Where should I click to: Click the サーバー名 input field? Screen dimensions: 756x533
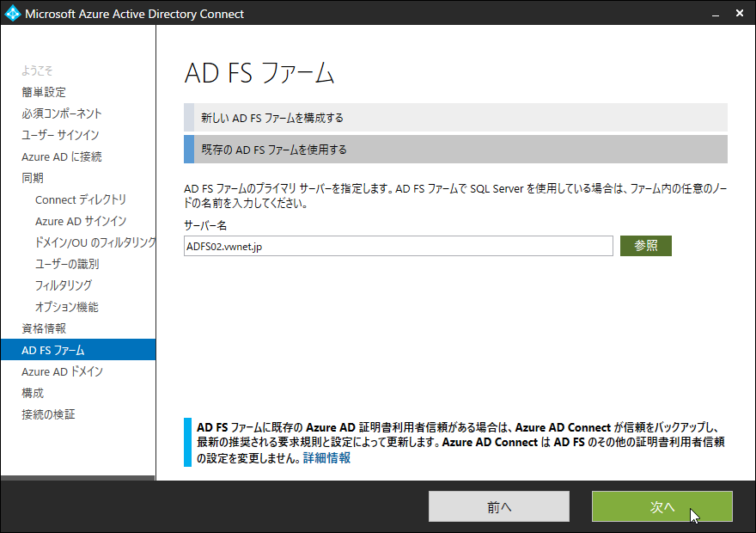coord(399,246)
